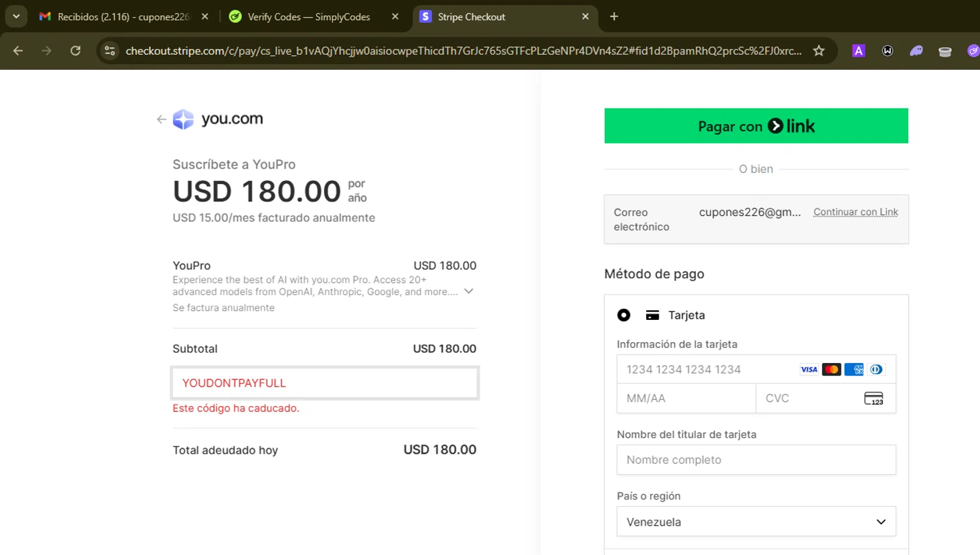The image size is (980, 555).
Task: Open a new browser tab
Action: [614, 17]
